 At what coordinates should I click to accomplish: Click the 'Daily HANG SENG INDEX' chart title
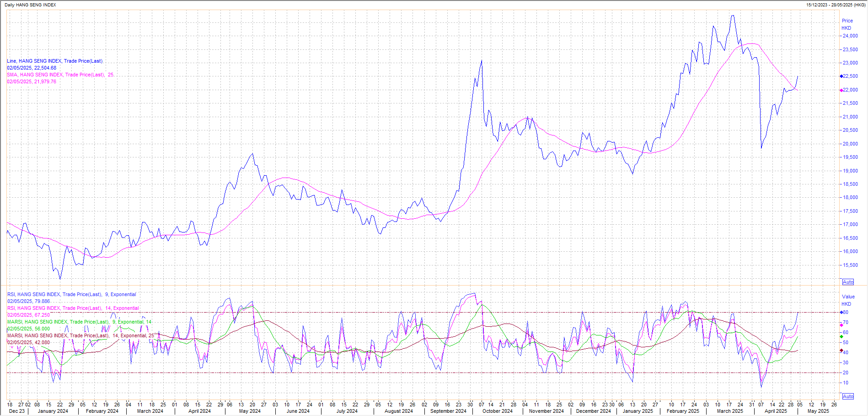pos(30,5)
